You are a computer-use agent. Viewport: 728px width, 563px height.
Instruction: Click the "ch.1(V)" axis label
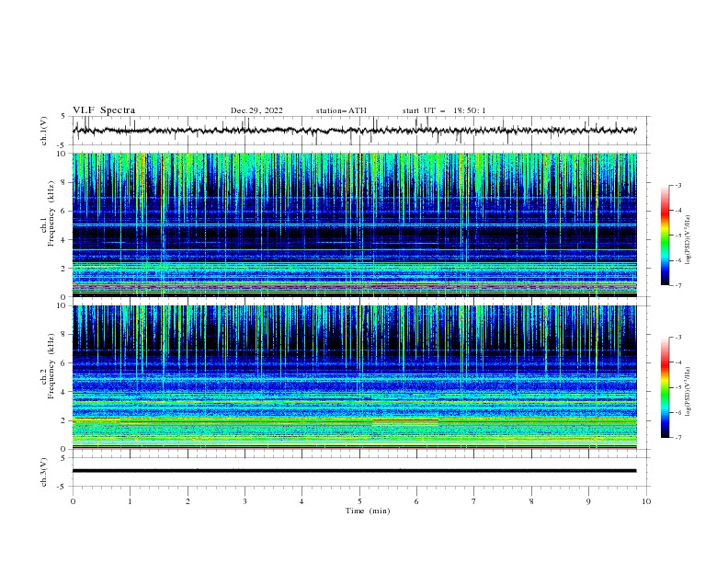(x=44, y=131)
